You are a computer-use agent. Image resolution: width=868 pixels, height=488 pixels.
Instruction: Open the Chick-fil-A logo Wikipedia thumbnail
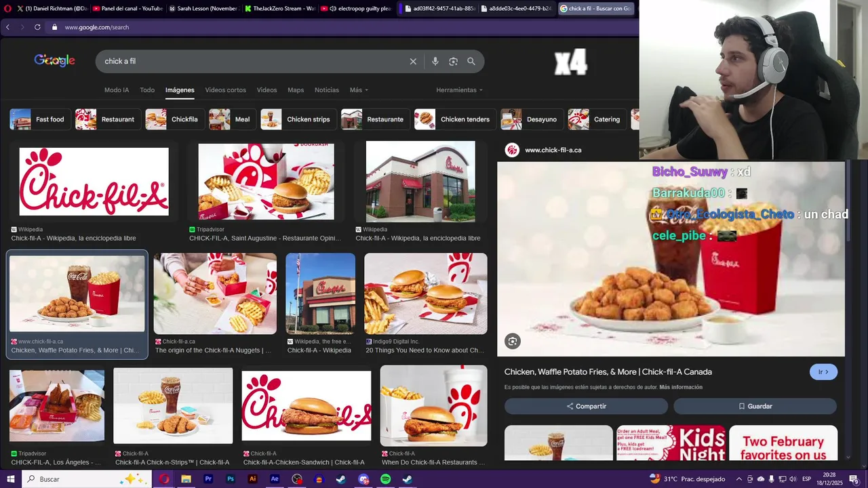(94, 182)
